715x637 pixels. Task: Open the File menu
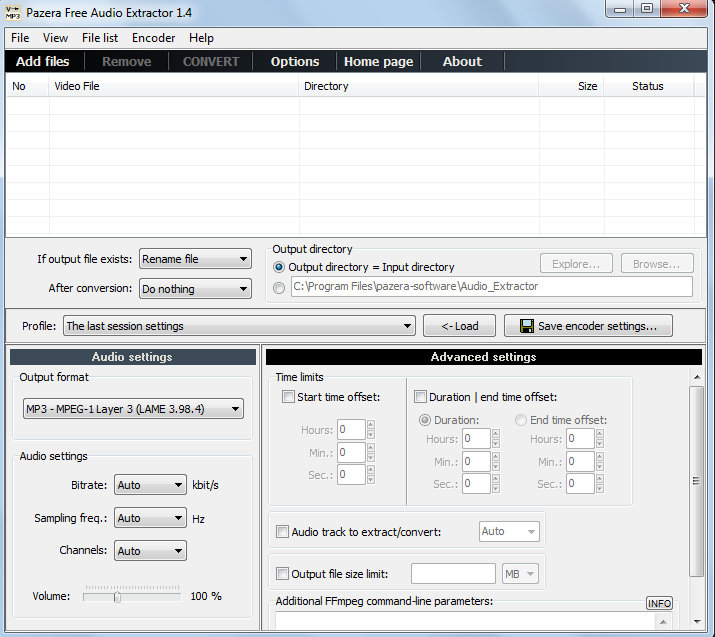[20, 38]
